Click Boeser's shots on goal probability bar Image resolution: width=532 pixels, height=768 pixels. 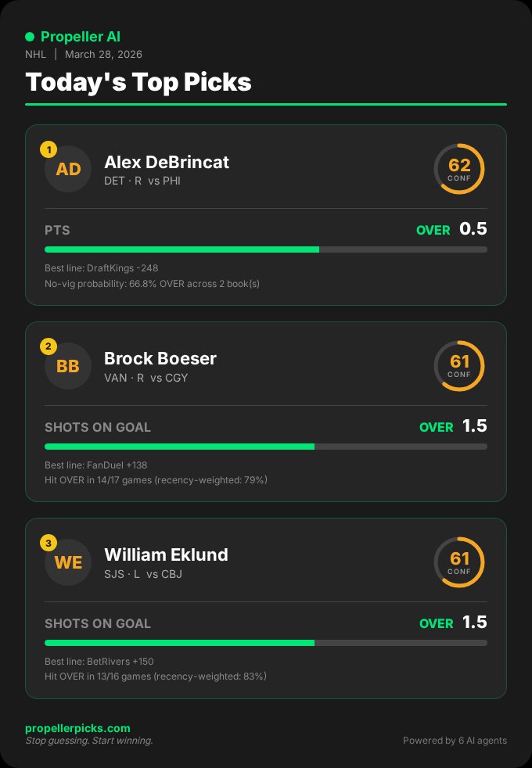(x=266, y=447)
